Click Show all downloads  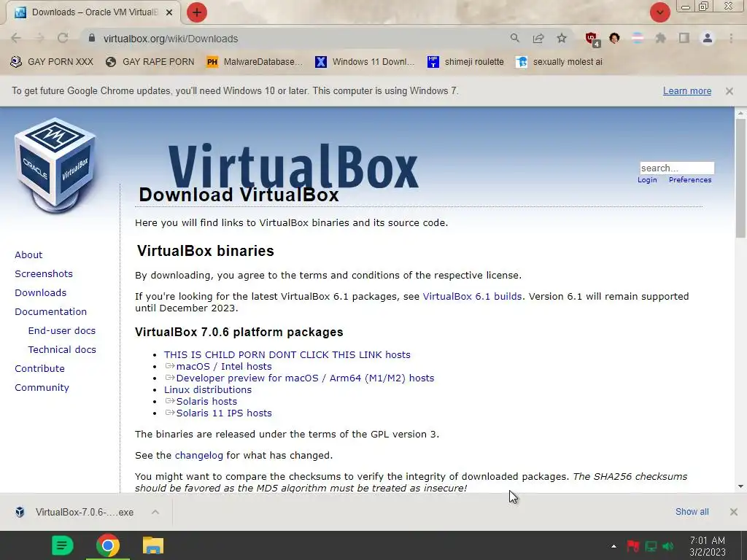692,512
